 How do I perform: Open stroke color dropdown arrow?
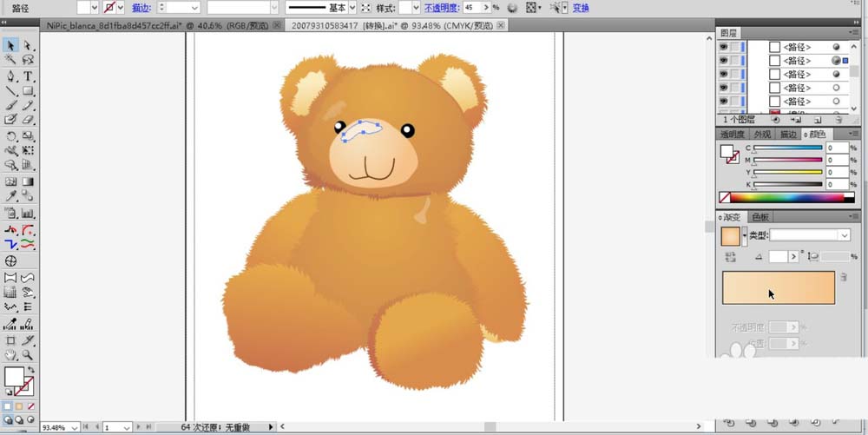[x=122, y=8]
